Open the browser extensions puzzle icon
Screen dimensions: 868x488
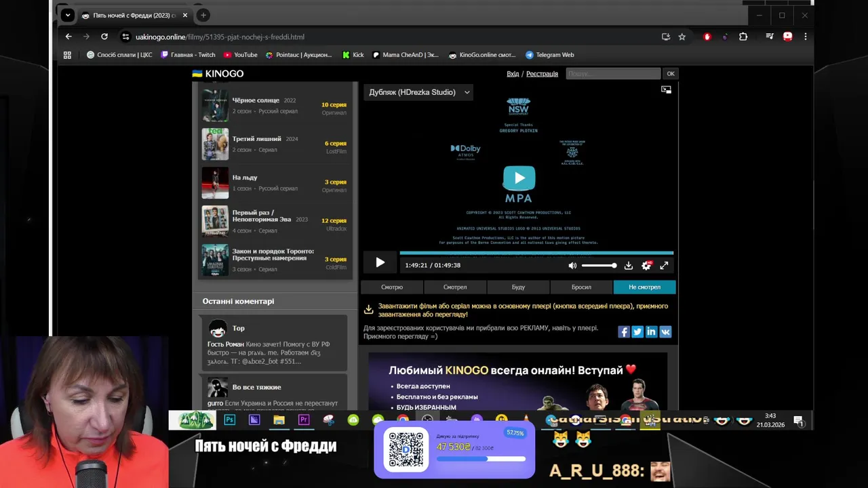tap(743, 37)
